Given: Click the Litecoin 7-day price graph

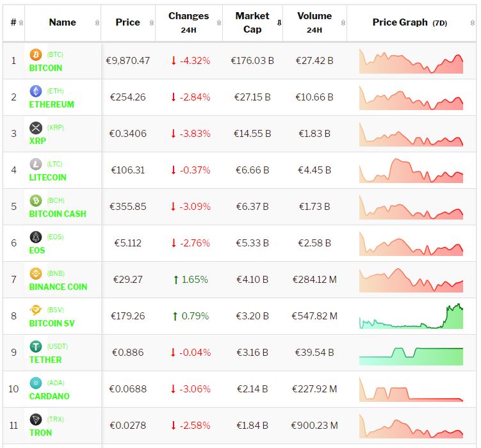Looking at the screenshot, I should tap(411, 171).
